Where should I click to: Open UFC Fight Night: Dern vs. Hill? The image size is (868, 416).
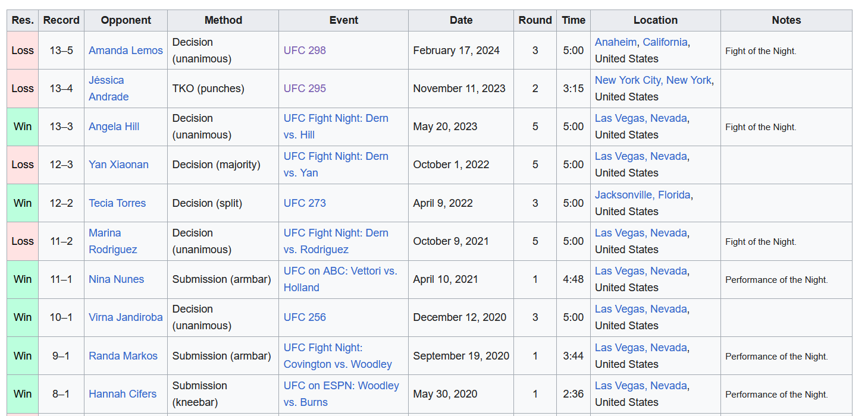pyautogui.click(x=336, y=127)
